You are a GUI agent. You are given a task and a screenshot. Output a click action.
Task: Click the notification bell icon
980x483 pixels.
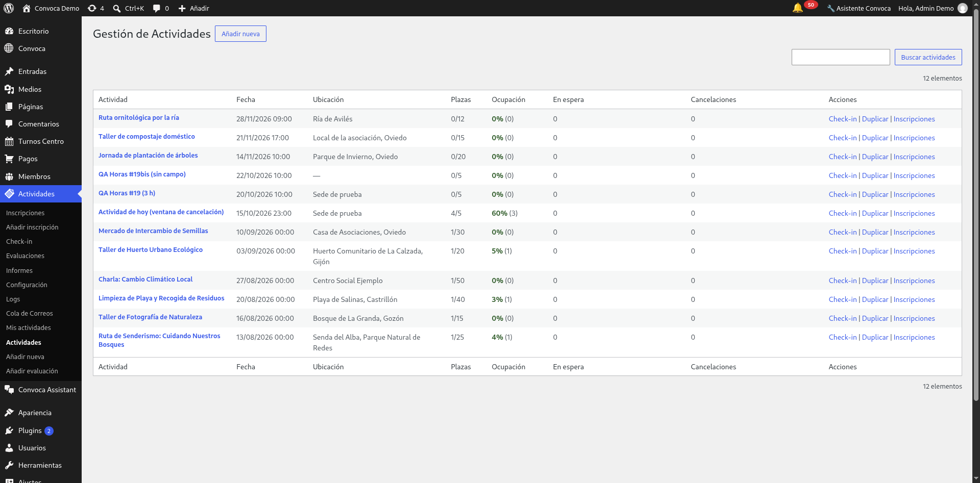pos(798,8)
